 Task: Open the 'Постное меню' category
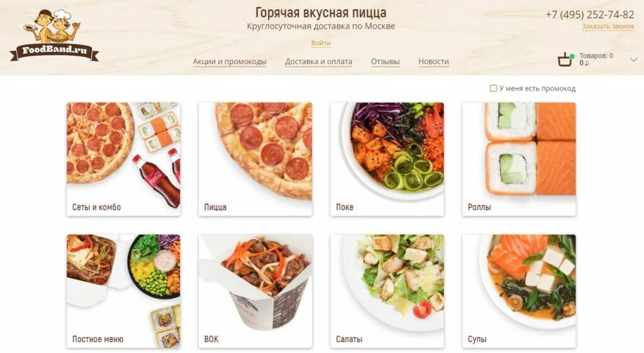123,291
